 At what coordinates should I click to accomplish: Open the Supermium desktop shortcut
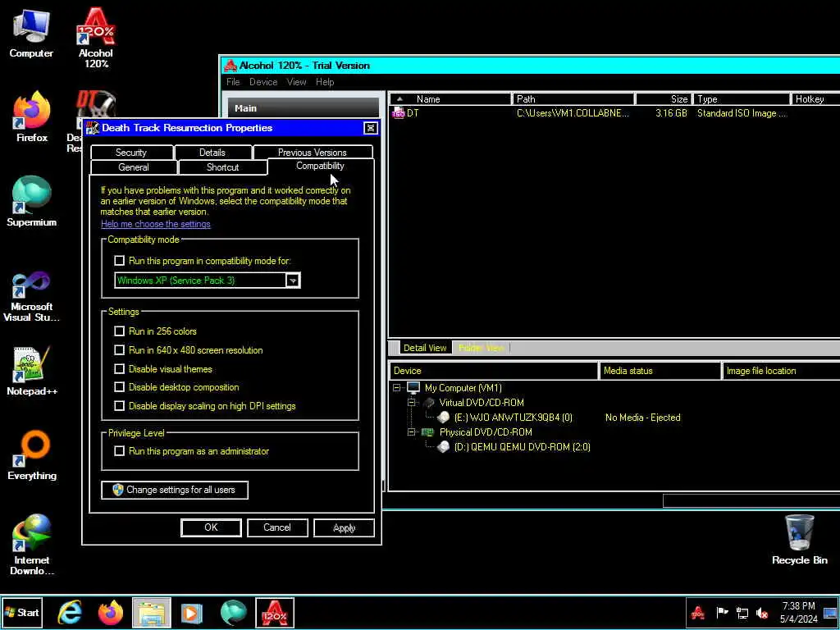pyautogui.click(x=32, y=202)
